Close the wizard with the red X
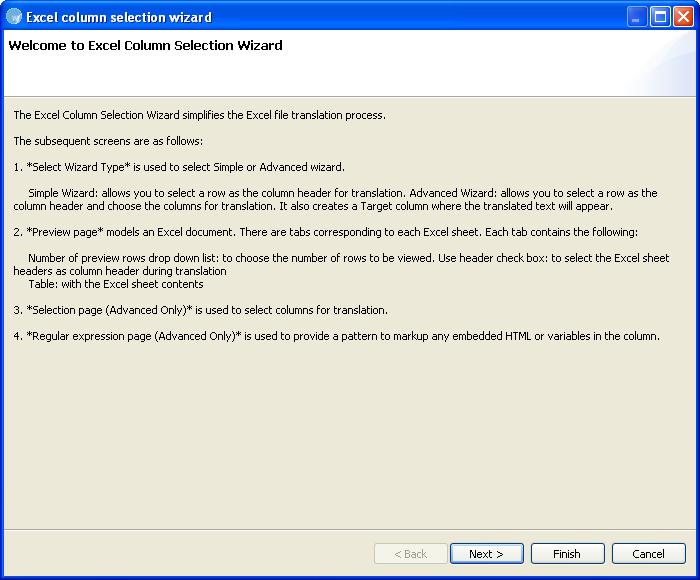Image resolution: width=700 pixels, height=580 pixels. tap(683, 17)
